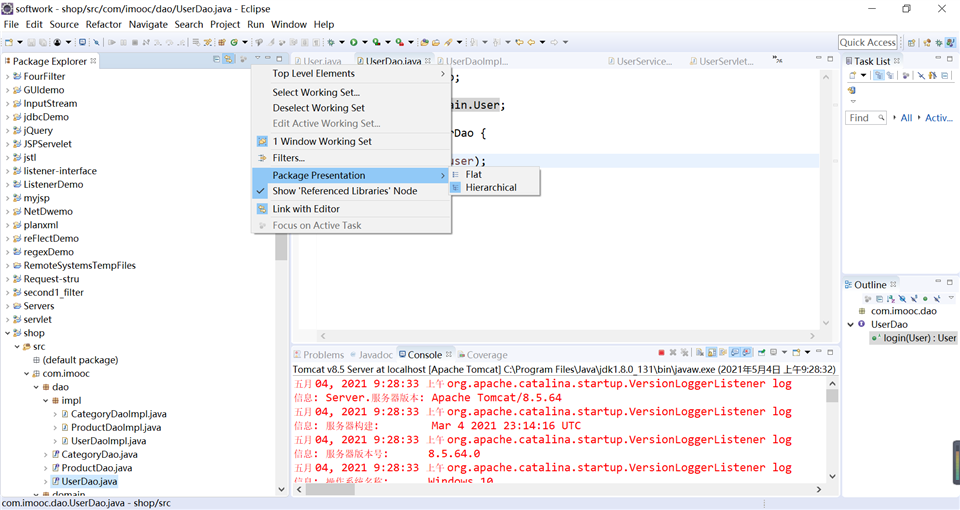960x510 pixels.
Task: Click Collapse All icon in Package Explorer
Action: [x=217, y=60]
